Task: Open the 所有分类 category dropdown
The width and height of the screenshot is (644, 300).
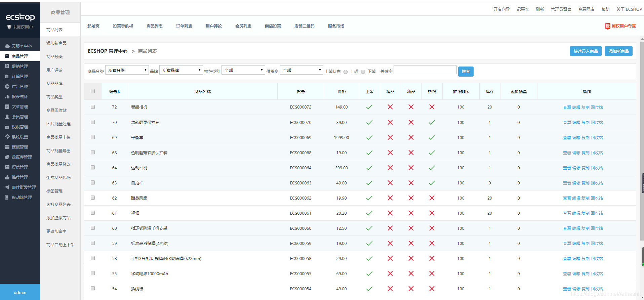Action: click(127, 70)
